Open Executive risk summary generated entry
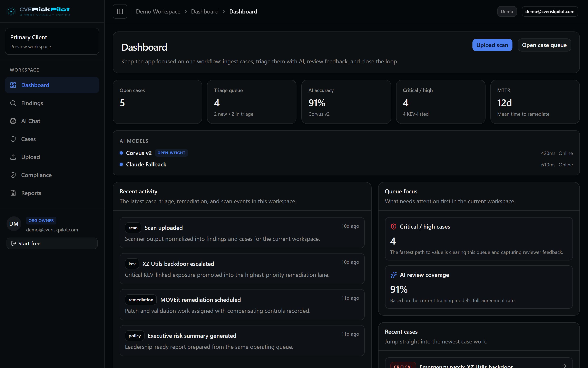Viewport: 588px width, 368px height. coord(242,341)
